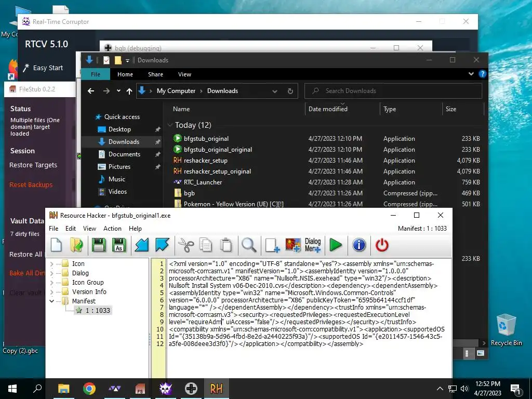
Task: Add new blank script resource icon
Action: (272, 245)
